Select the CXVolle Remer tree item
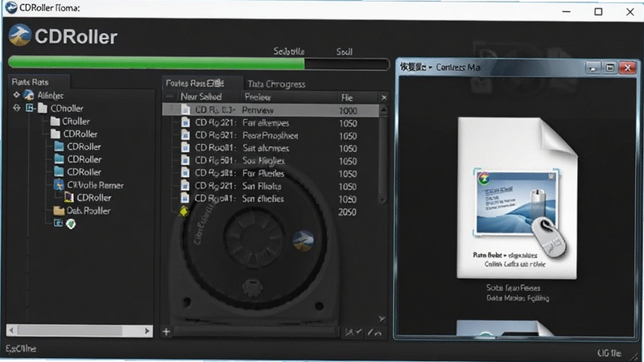Viewport: 644px width, 362px height. (x=95, y=185)
